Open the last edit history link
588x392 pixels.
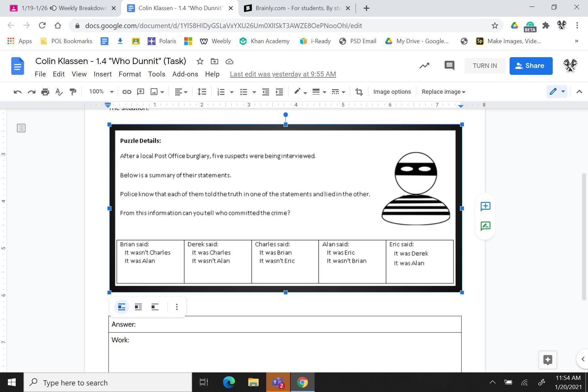click(x=283, y=74)
